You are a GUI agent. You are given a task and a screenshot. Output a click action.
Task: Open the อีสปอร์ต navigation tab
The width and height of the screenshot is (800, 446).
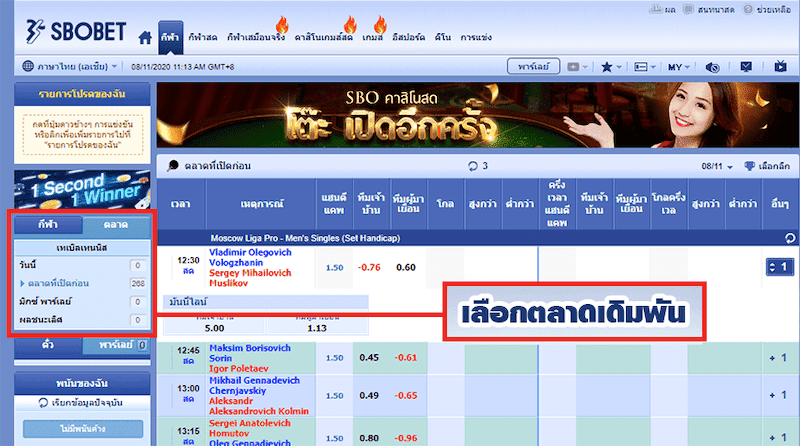409,37
